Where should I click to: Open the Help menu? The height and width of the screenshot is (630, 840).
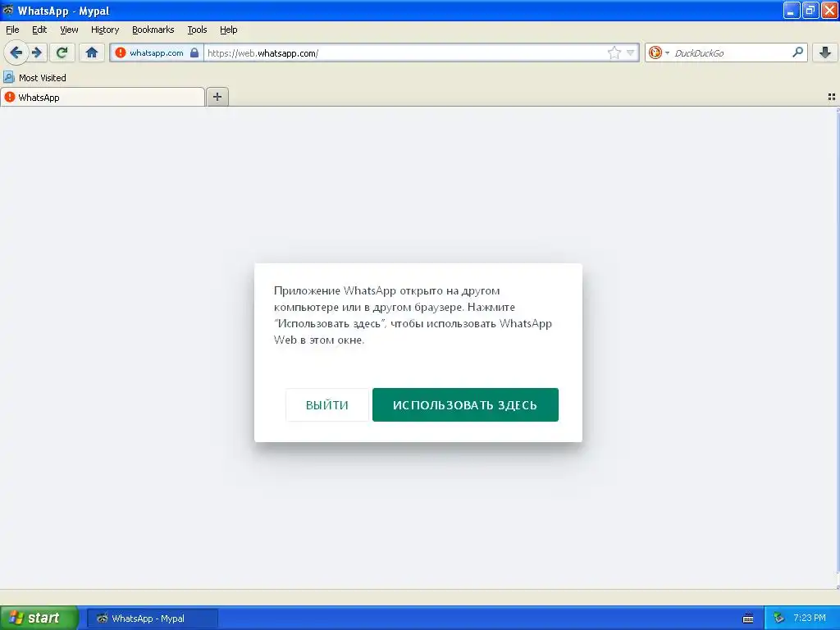point(229,30)
